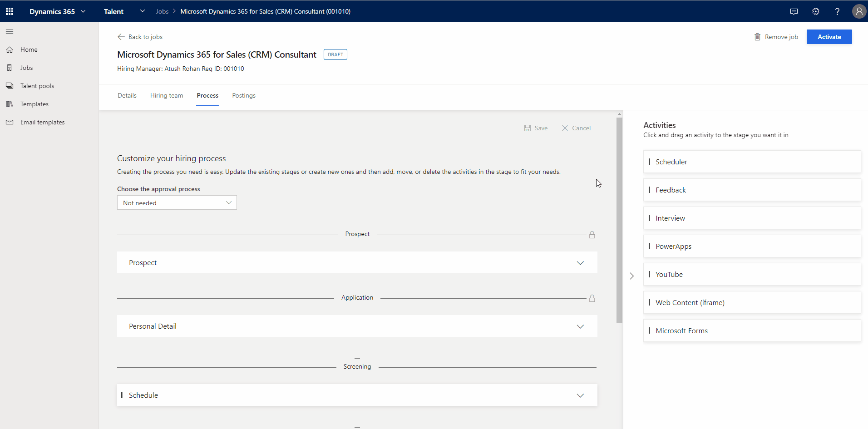Click the lock icon on Prospect stage
This screenshot has height=429, width=868.
click(592, 235)
